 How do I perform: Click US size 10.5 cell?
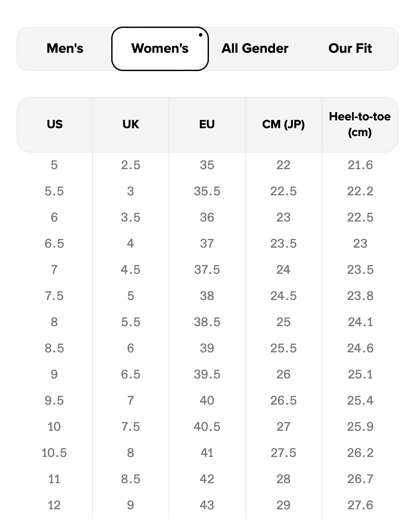tap(54, 453)
